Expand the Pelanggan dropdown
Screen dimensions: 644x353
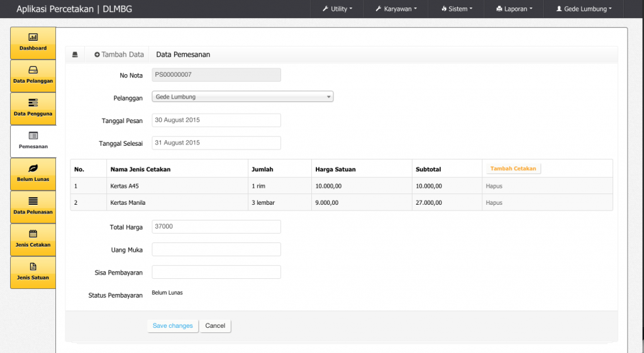(243, 97)
